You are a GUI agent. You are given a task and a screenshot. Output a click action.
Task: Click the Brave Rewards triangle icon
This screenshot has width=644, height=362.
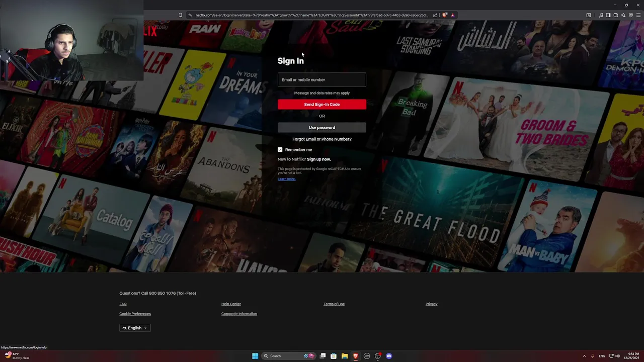452,15
